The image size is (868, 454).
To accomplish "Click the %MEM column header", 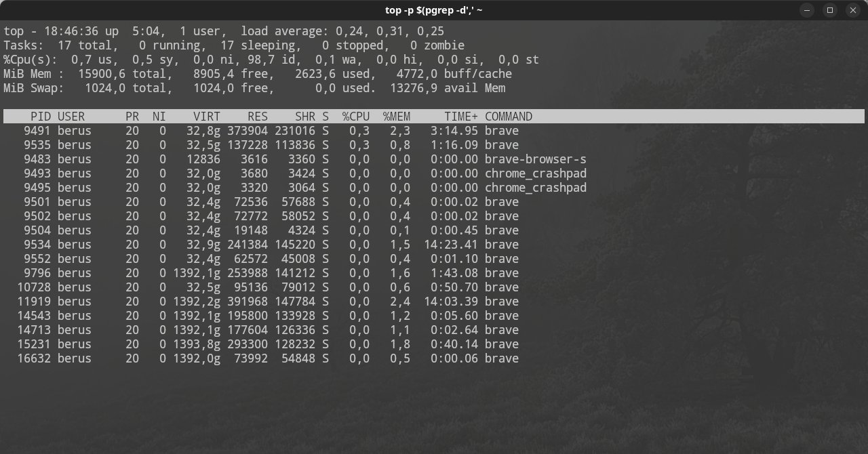I will [x=397, y=117].
